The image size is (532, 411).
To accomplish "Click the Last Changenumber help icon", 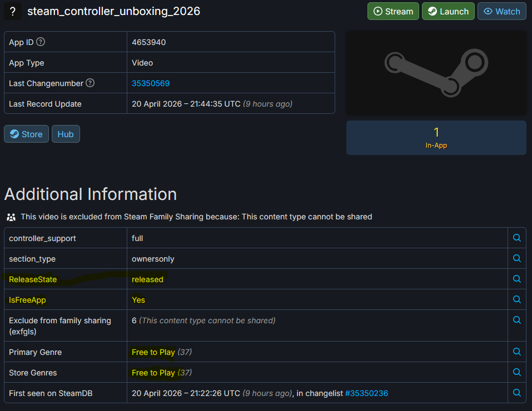I will pos(90,83).
